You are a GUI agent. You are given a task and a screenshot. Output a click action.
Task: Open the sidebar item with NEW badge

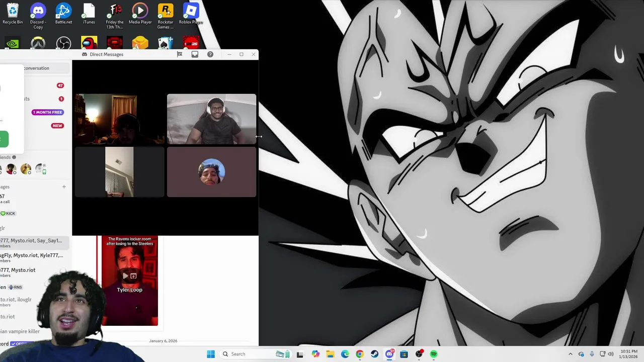coord(34,126)
